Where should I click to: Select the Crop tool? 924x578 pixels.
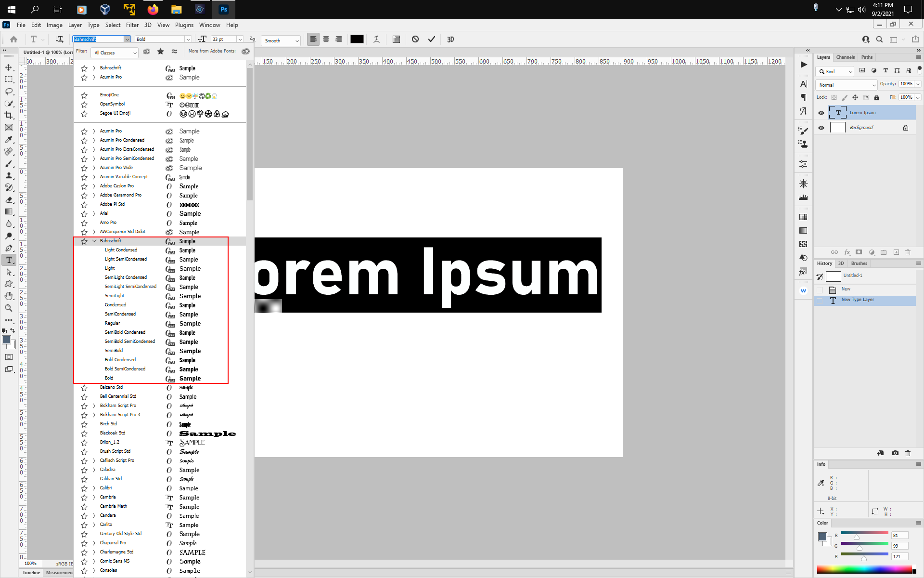[9, 116]
